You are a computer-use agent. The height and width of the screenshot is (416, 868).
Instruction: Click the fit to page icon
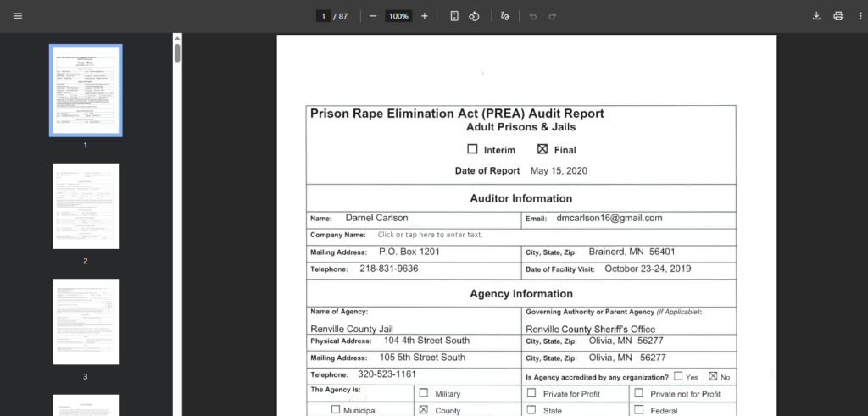click(454, 16)
